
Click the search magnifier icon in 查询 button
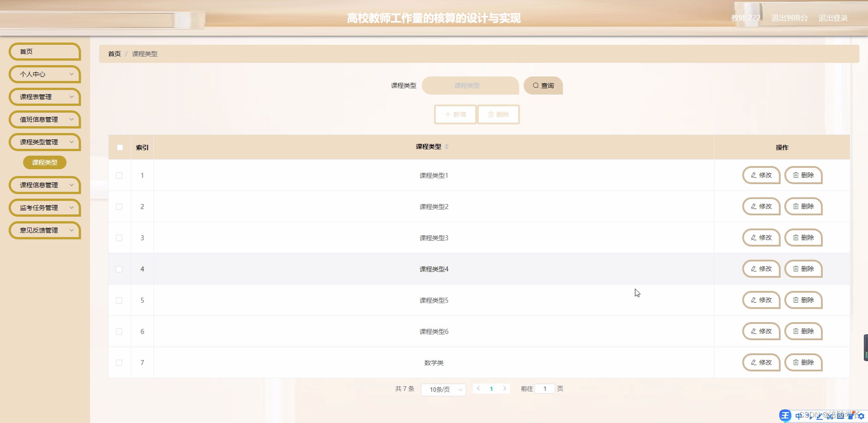coord(536,86)
